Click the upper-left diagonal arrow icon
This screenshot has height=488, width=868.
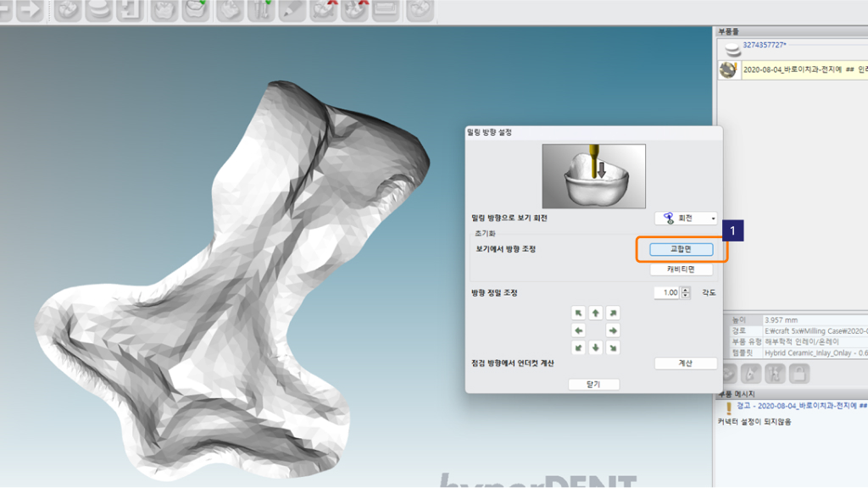point(579,313)
